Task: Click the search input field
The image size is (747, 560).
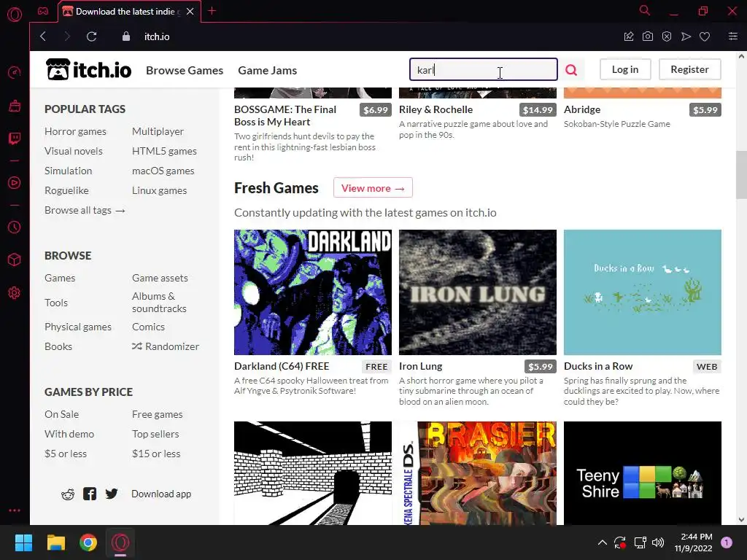Action: point(483,69)
